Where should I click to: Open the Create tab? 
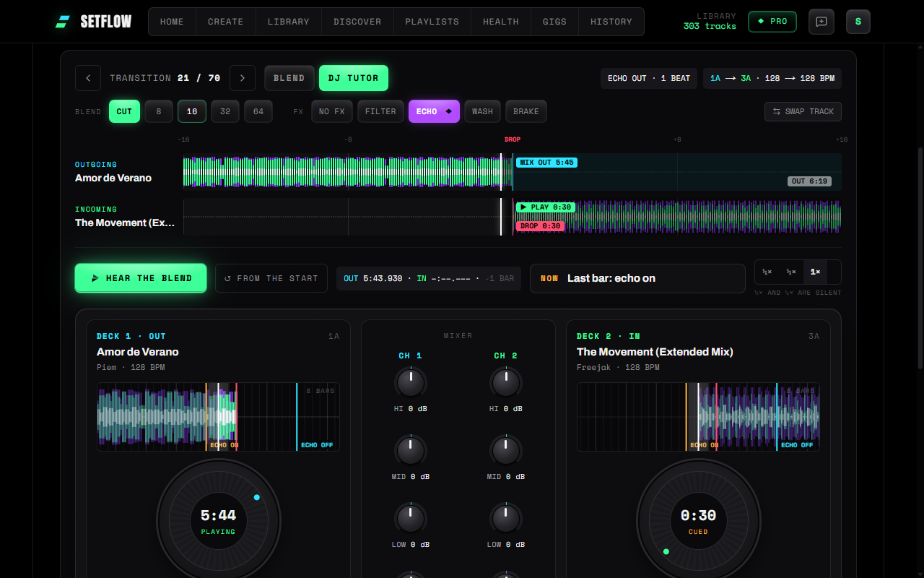click(x=226, y=22)
